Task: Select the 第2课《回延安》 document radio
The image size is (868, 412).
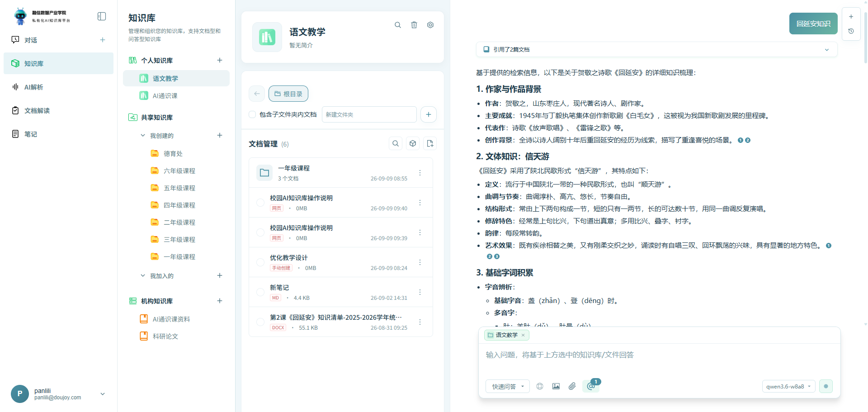Action: [260, 322]
